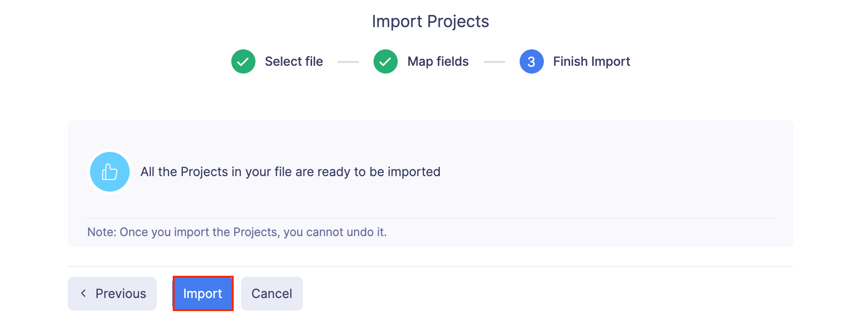Image resolution: width=868 pixels, height=329 pixels.
Task: Click the Import button
Action: (x=203, y=293)
